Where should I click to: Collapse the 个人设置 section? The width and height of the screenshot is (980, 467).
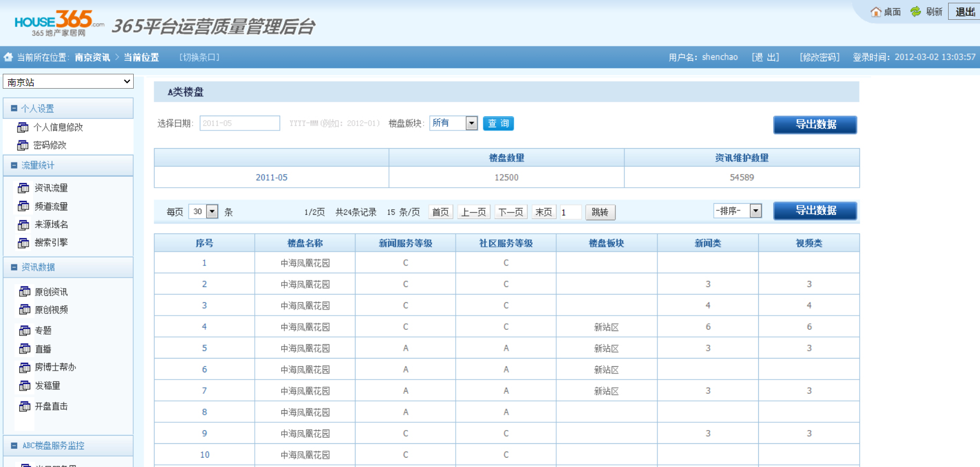[14, 108]
